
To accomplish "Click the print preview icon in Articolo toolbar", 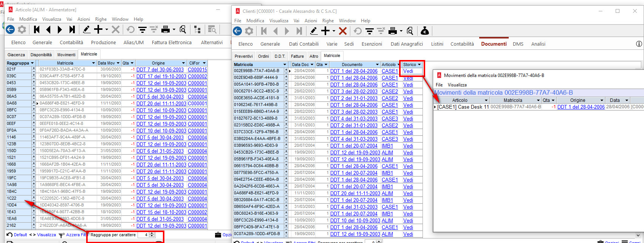I will (183, 29).
